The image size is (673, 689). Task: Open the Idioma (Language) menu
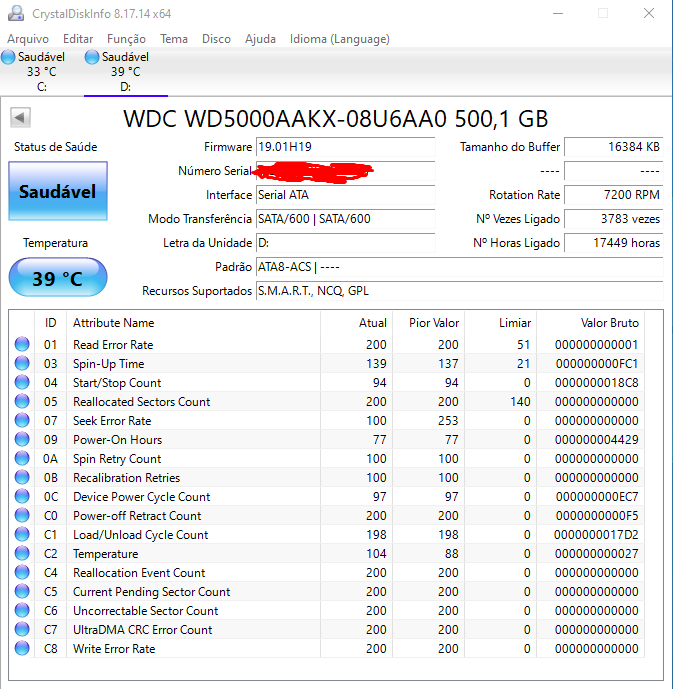340,39
